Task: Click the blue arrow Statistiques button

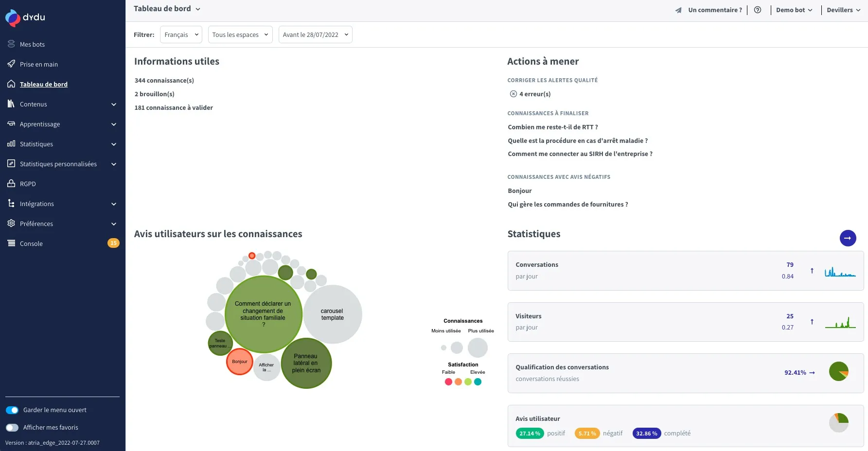Action: pyautogui.click(x=848, y=238)
